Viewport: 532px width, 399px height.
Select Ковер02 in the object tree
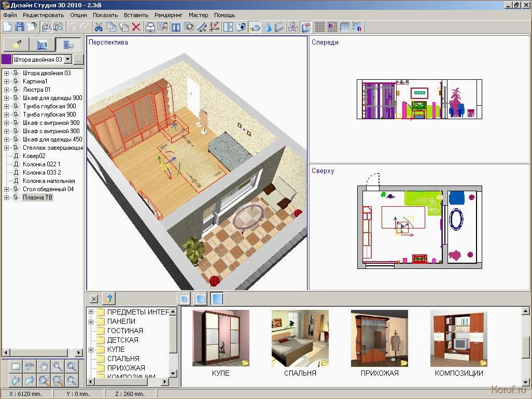point(34,156)
